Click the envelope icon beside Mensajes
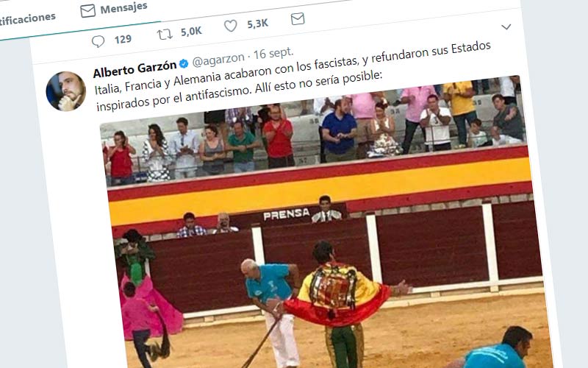The image size is (588, 368). (87, 11)
